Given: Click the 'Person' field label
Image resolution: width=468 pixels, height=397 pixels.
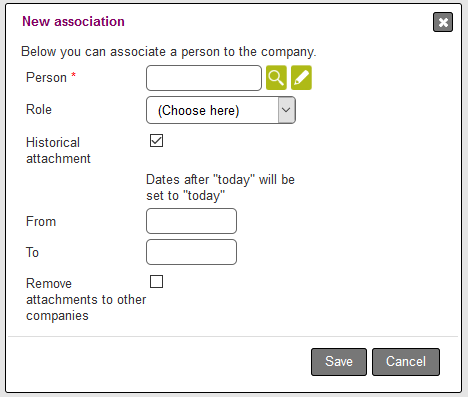Looking at the screenshot, I should (x=46, y=77).
